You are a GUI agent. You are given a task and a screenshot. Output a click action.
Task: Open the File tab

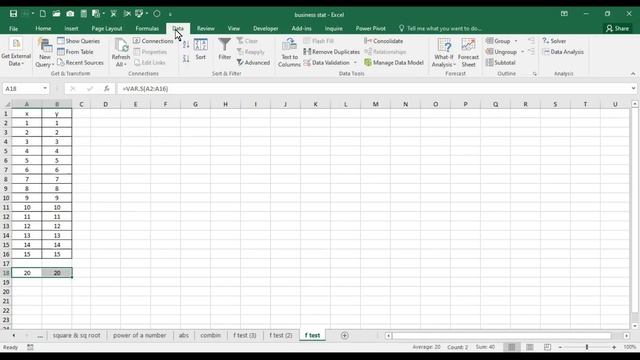[x=13, y=29]
